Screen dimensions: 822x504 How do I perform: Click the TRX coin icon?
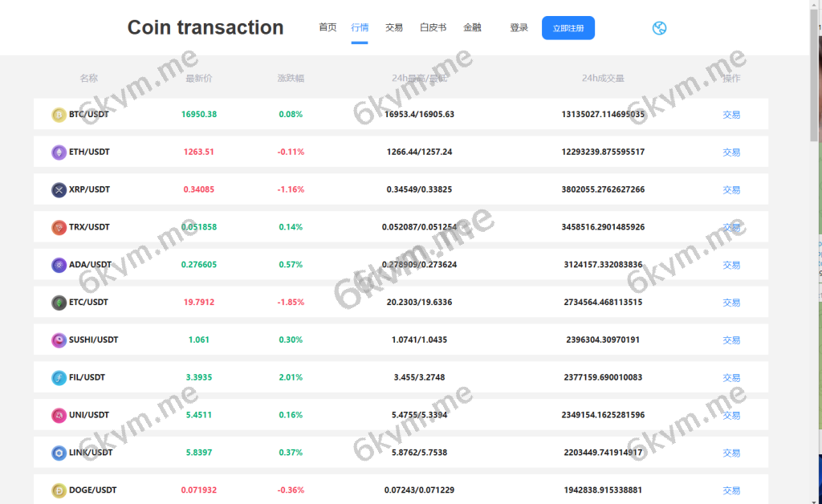click(58, 227)
